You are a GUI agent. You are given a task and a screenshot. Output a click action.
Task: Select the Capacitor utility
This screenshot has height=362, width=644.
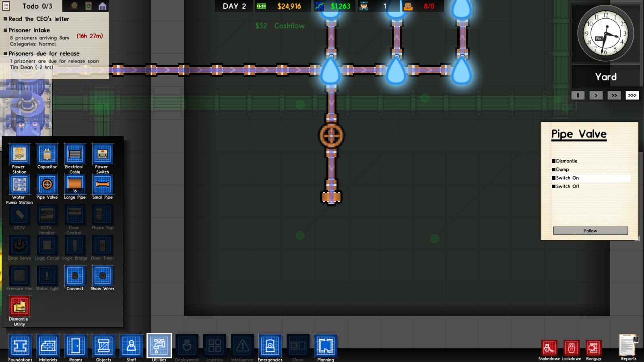pyautogui.click(x=47, y=154)
